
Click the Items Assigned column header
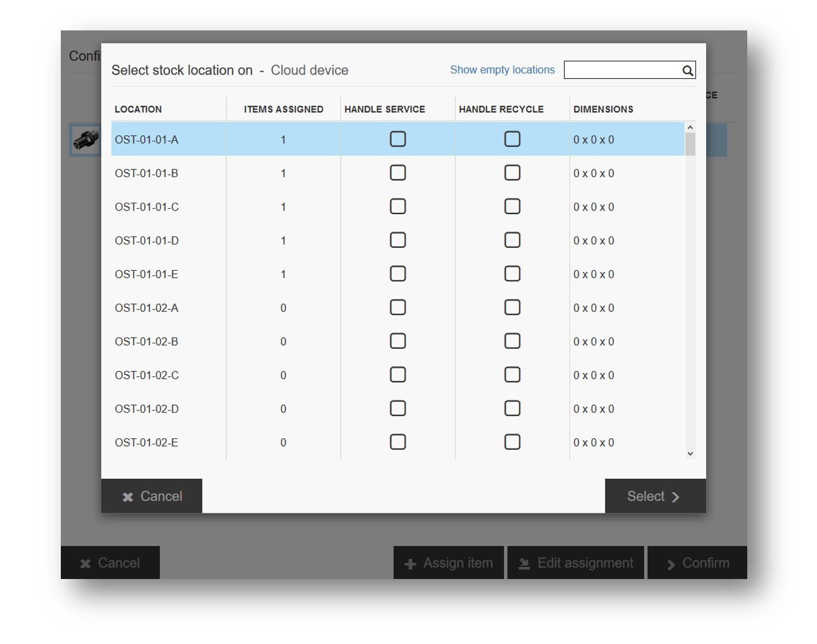283,109
